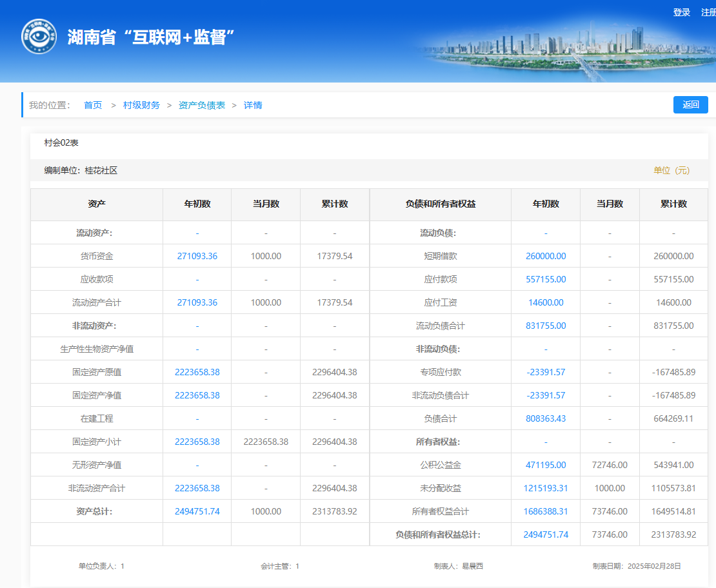Open 非流动资产合计 年初数 value link

coord(197,488)
